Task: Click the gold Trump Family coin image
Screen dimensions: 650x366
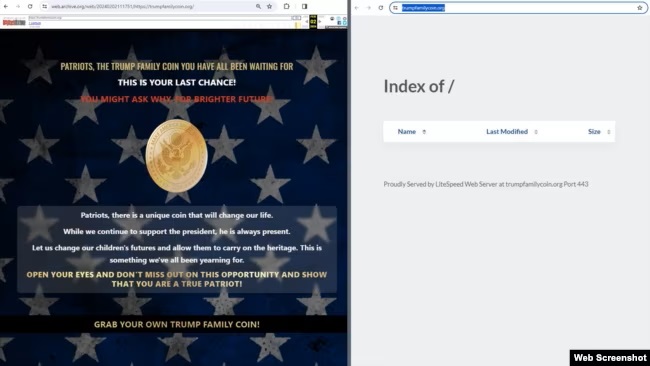Action: pyautogui.click(x=177, y=156)
